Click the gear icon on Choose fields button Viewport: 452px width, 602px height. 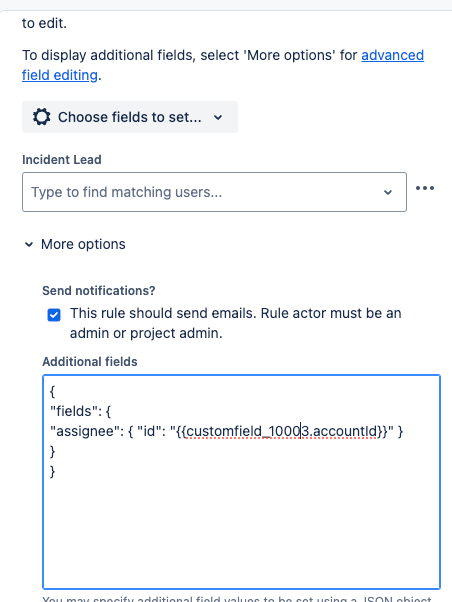[x=41, y=117]
